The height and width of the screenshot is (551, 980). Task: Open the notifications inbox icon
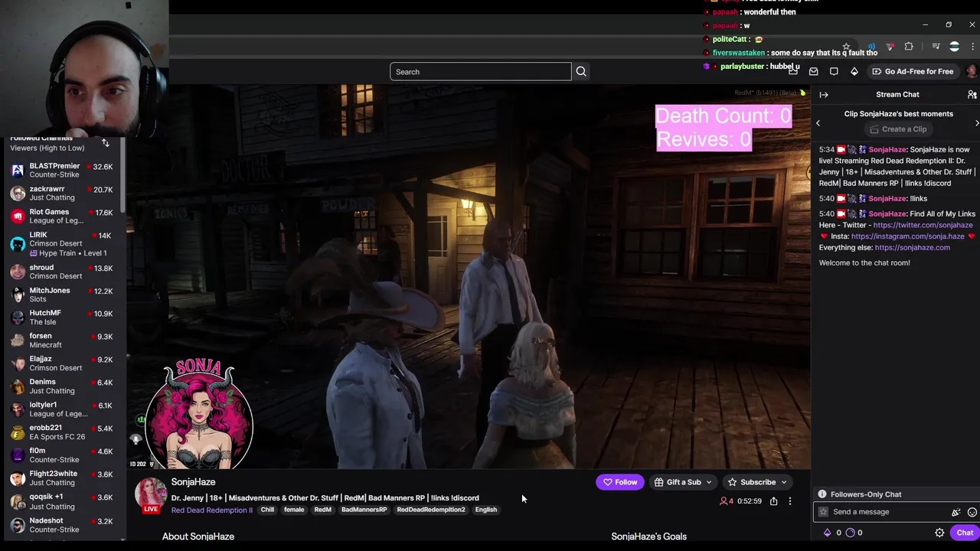[814, 71]
